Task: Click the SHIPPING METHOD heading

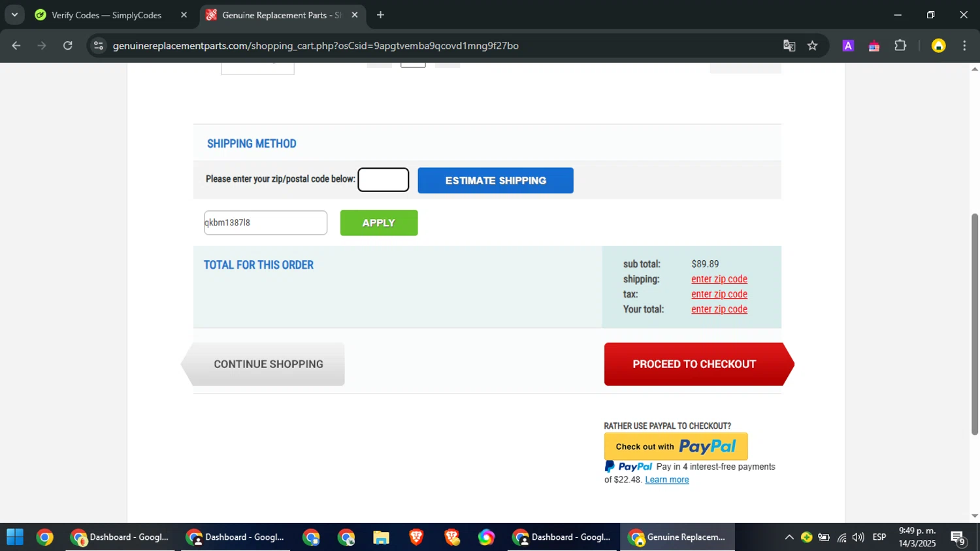Action: pyautogui.click(x=252, y=144)
